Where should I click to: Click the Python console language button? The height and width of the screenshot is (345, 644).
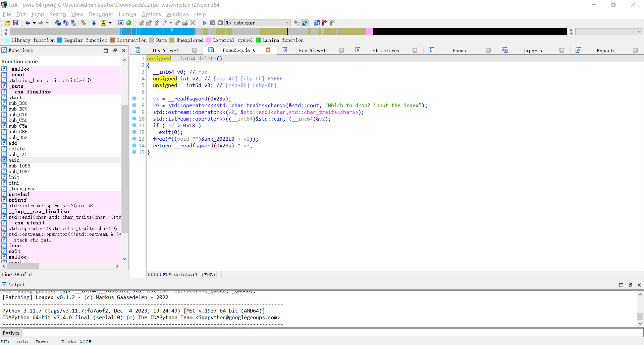point(11,333)
